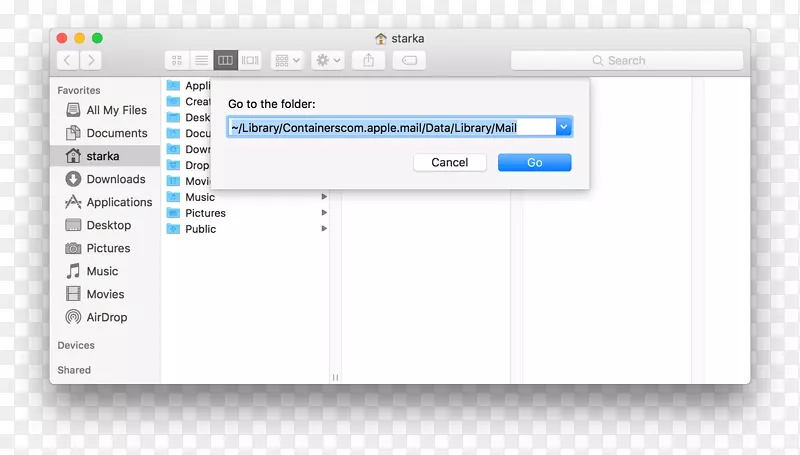Expand the Pictures folder disclosure arrow
Screen dimensions: 800x455
(323, 213)
